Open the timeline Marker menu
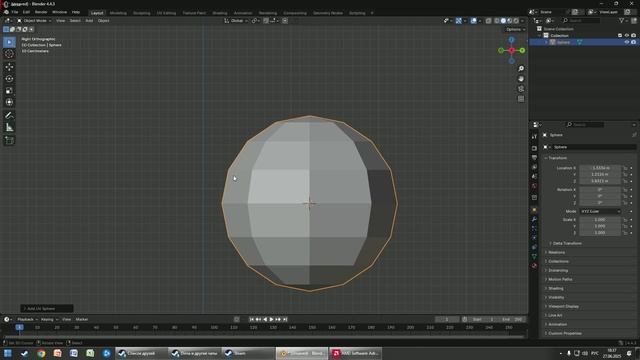This screenshot has width=640, height=360. tap(82, 319)
